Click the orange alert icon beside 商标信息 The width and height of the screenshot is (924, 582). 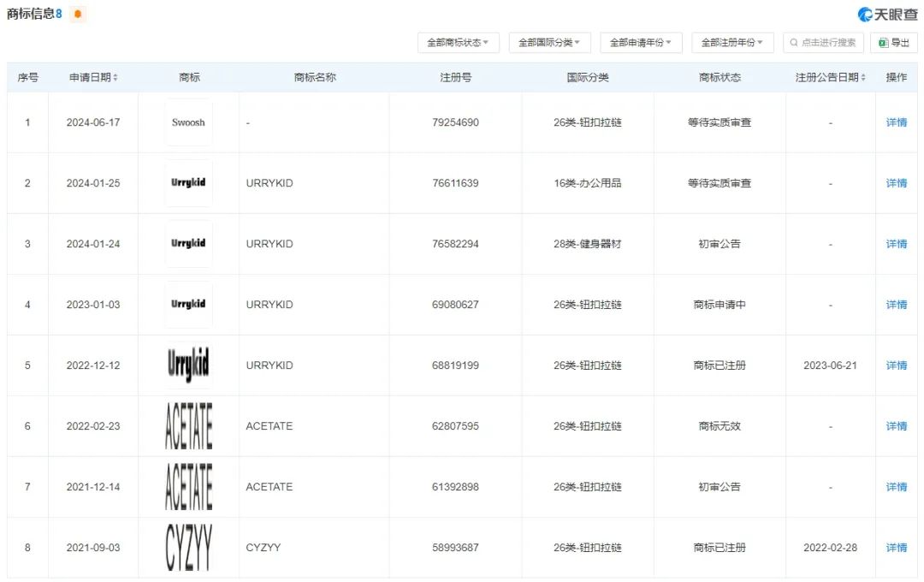(78, 14)
